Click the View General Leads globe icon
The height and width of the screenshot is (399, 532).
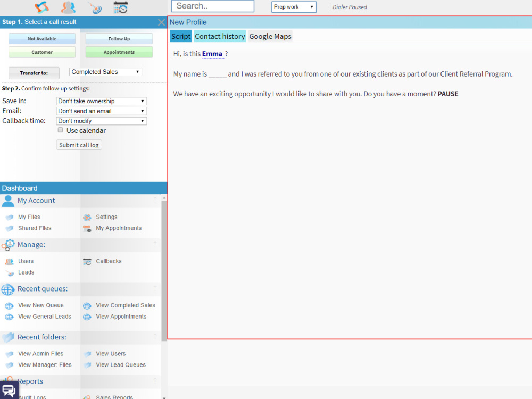(9, 317)
